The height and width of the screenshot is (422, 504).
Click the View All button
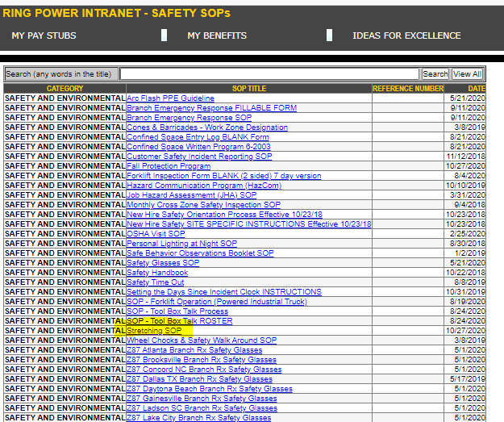467,73
